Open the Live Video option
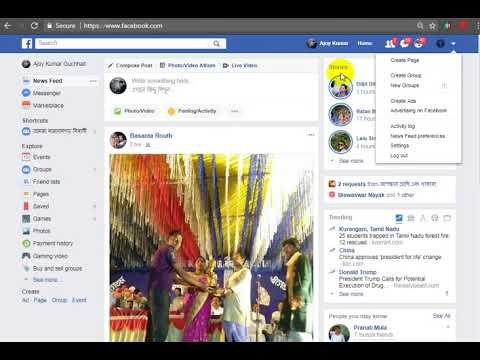The image size is (480, 360). tap(240, 65)
